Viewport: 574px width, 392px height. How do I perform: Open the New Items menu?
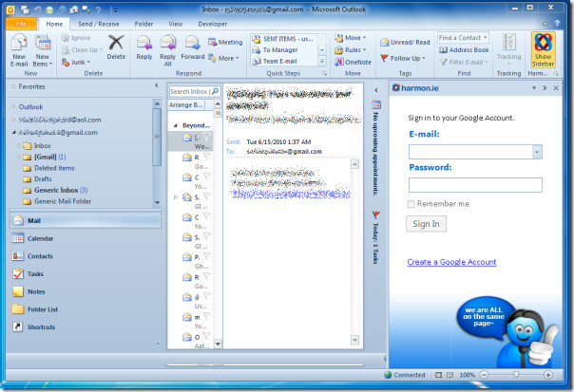(x=43, y=50)
